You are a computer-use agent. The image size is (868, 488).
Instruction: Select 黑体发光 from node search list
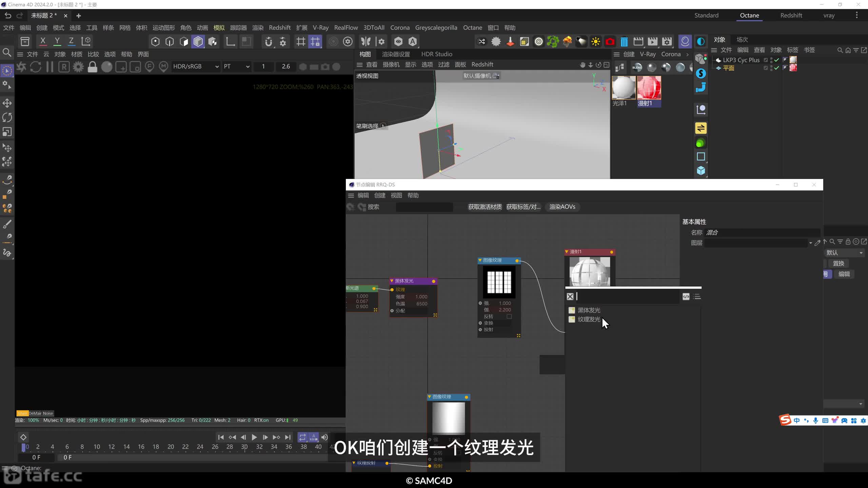(589, 310)
